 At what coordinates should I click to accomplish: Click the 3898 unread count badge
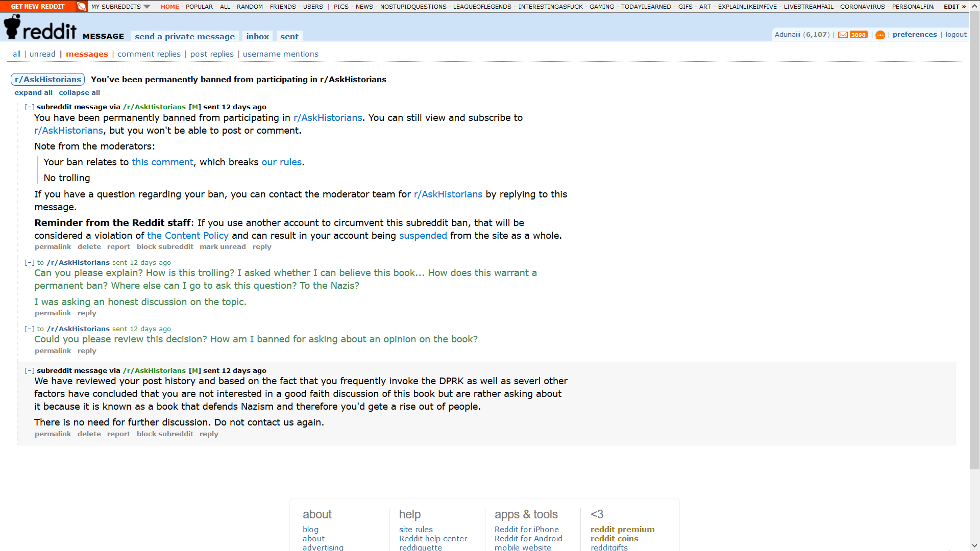click(859, 35)
